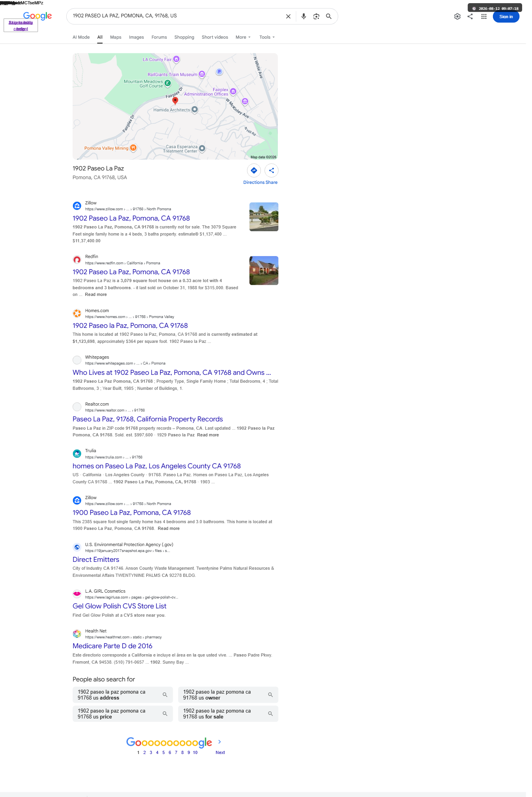Read more on the Realtor.com snippet
Viewport: 532px width, 797px height.
click(208, 435)
